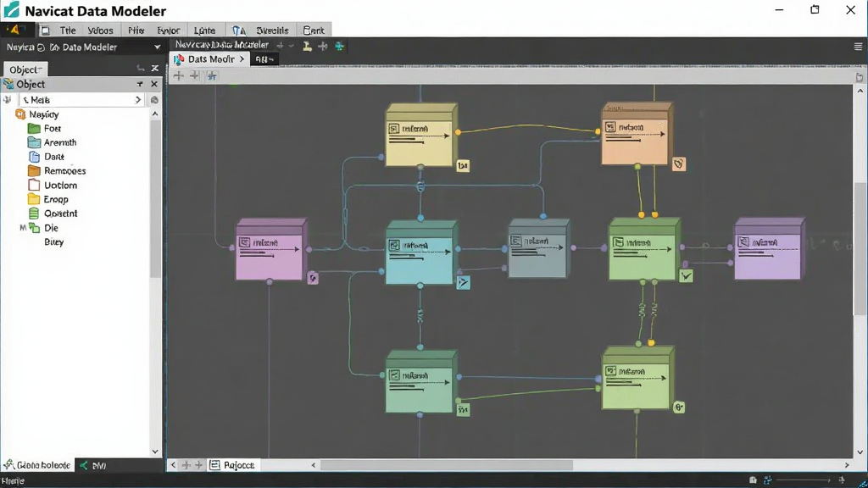The width and height of the screenshot is (868, 488).
Task: Click the chevron next to 'Dats Modir' tab
Action: pyautogui.click(x=242, y=59)
